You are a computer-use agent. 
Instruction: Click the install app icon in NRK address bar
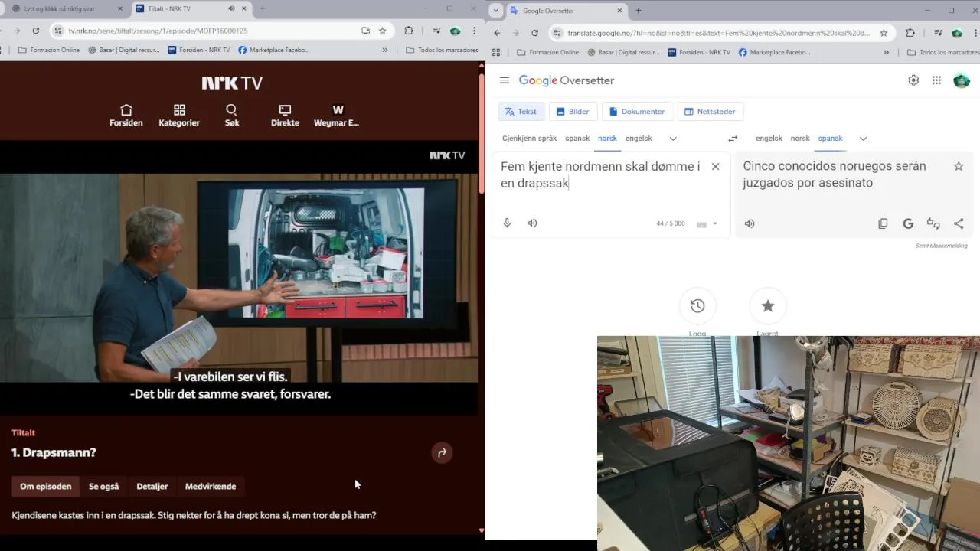click(365, 31)
